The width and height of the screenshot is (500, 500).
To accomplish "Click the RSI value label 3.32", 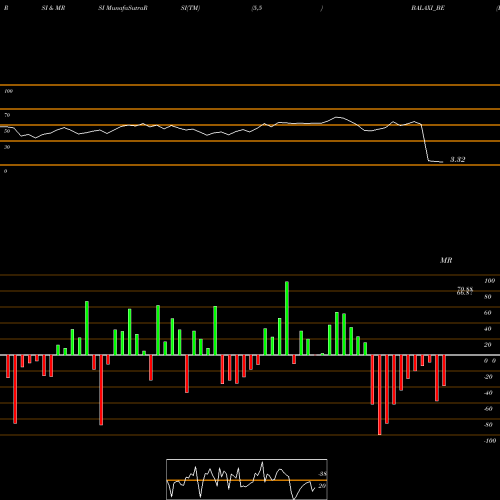I will 457,159.
